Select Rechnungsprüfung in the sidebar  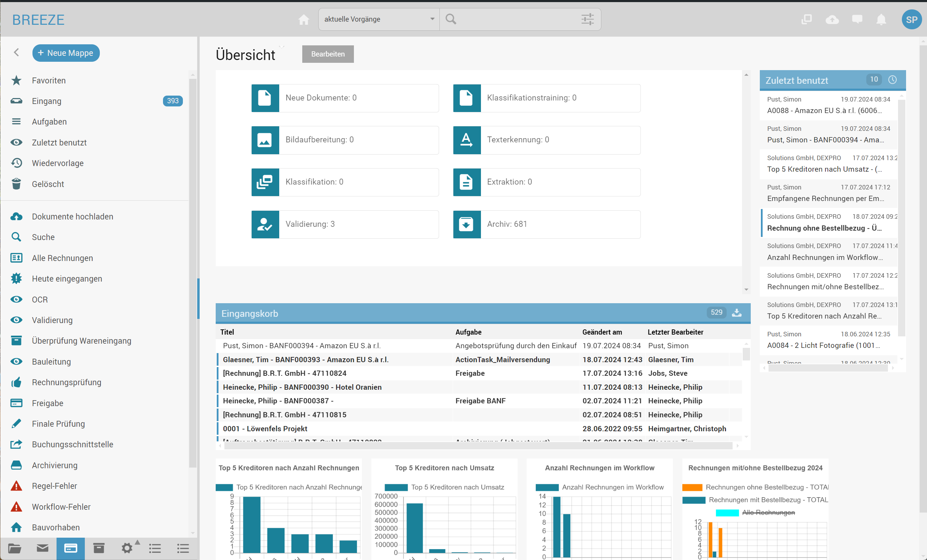tap(67, 382)
